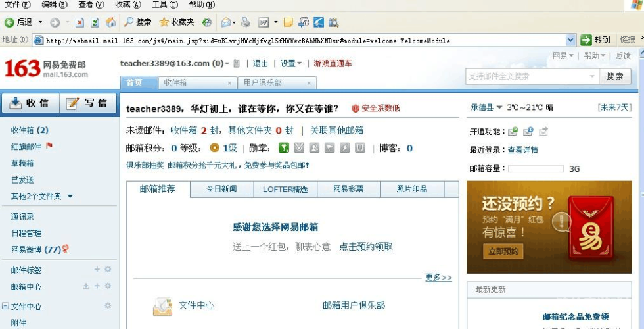Screen dimensions: 644x329
Task: Go to the browser Home page icon
Action: [110, 22]
